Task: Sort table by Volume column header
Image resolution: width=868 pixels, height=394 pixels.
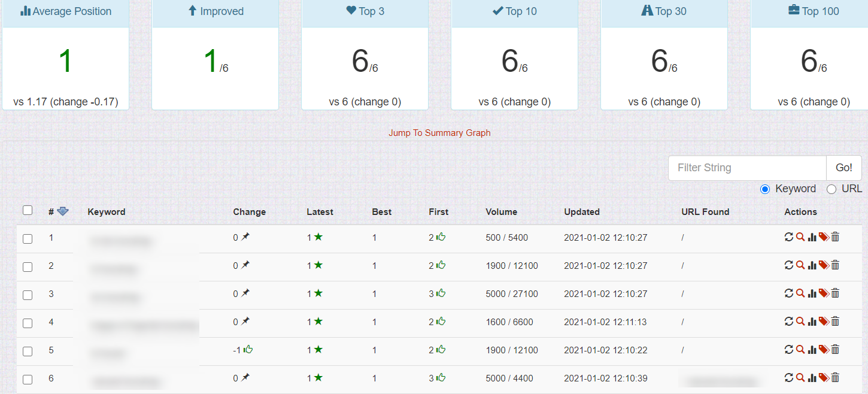Action: click(x=502, y=212)
